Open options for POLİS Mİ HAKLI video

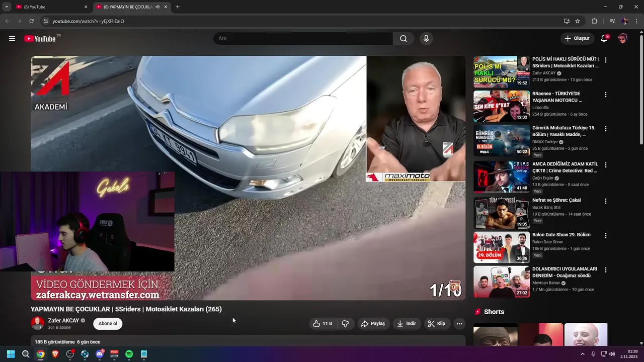pyautogui.click(x=606, y=60)
